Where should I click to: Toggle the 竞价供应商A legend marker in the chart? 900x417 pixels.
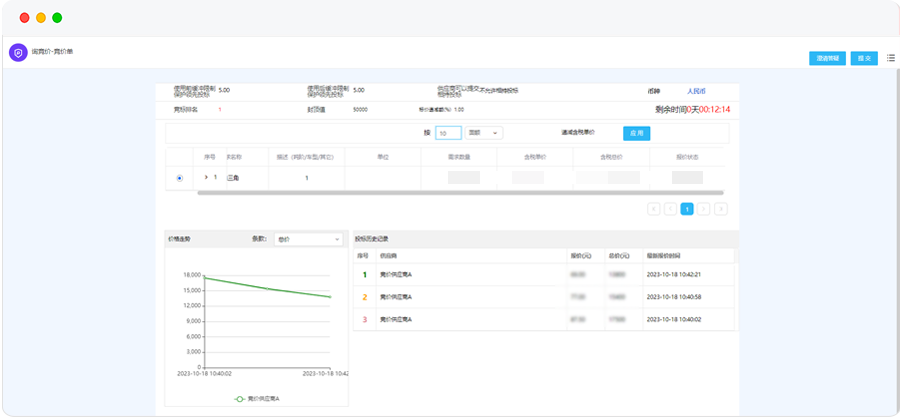(240, 399)
